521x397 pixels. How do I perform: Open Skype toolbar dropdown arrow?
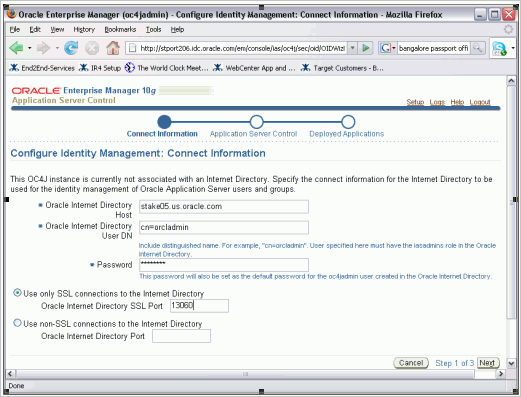point(513,48)
